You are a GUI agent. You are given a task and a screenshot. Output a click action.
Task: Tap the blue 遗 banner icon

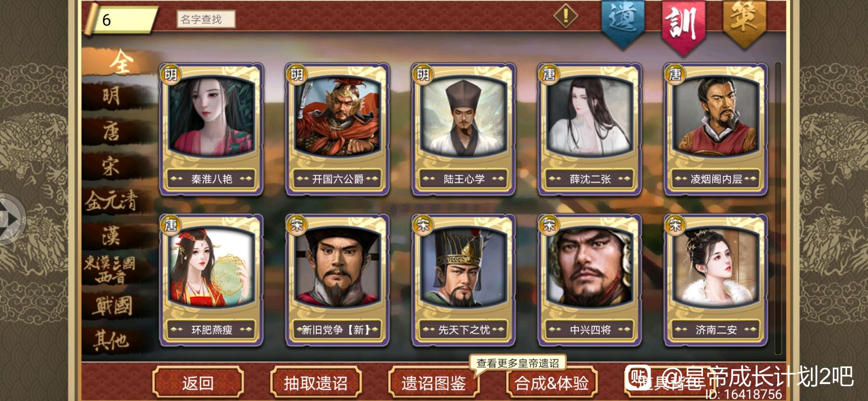pos(623,23)
